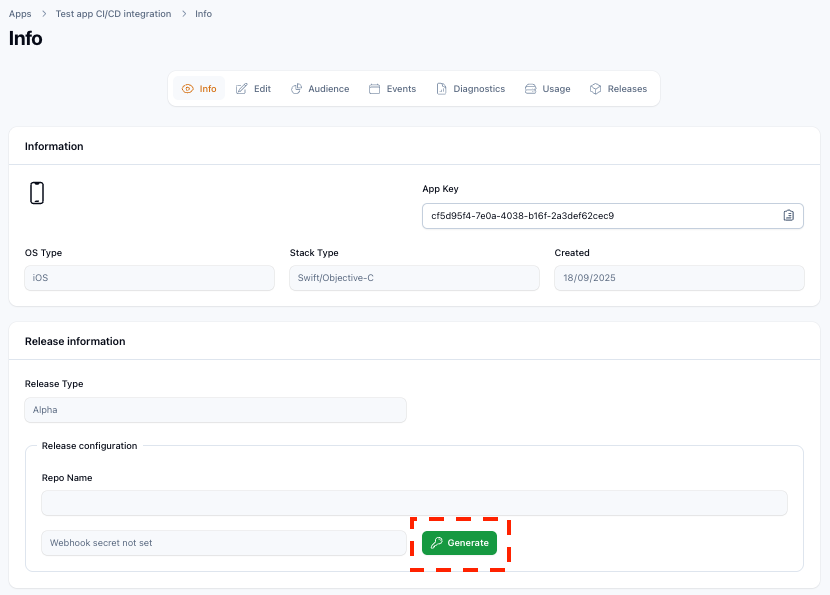Click the phone device icon
This screenshot has height=595, width=830.
click(x=37, y=193)
